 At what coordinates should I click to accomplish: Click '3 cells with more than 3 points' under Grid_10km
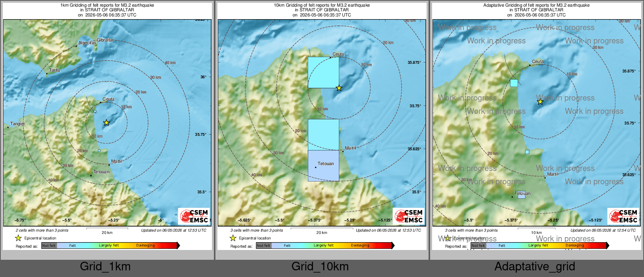coord(257,230)
